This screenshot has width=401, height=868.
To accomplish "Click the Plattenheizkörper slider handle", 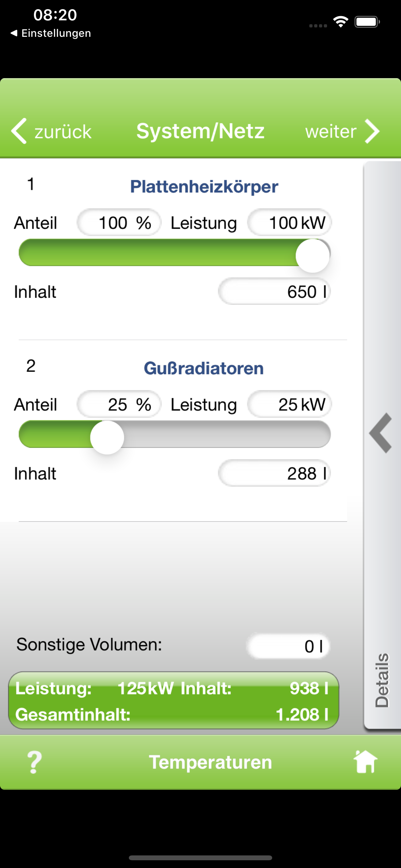I will tap(313, 256).
